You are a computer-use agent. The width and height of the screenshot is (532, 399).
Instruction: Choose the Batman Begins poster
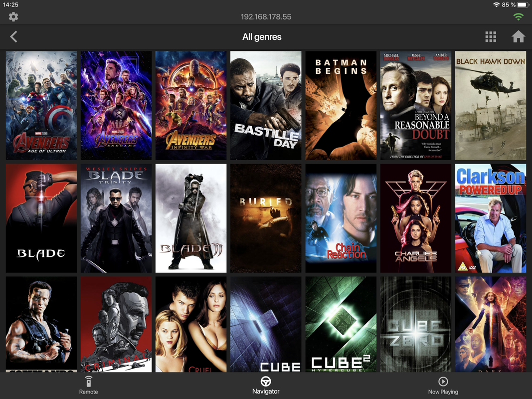(x=341, y=106)
